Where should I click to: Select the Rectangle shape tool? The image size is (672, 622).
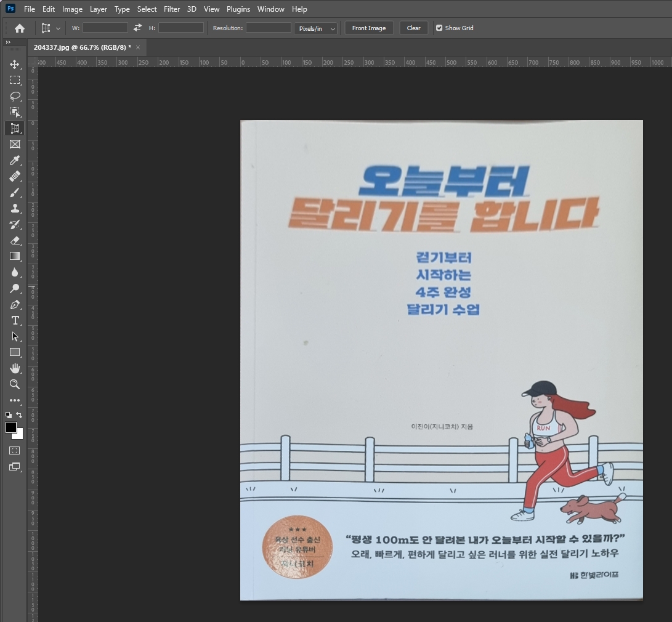coord(15,352)
